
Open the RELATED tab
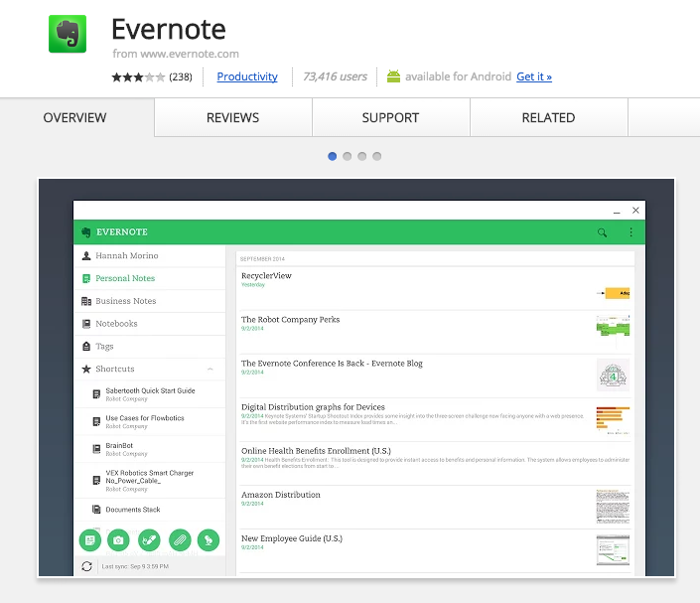click(549, 118)
